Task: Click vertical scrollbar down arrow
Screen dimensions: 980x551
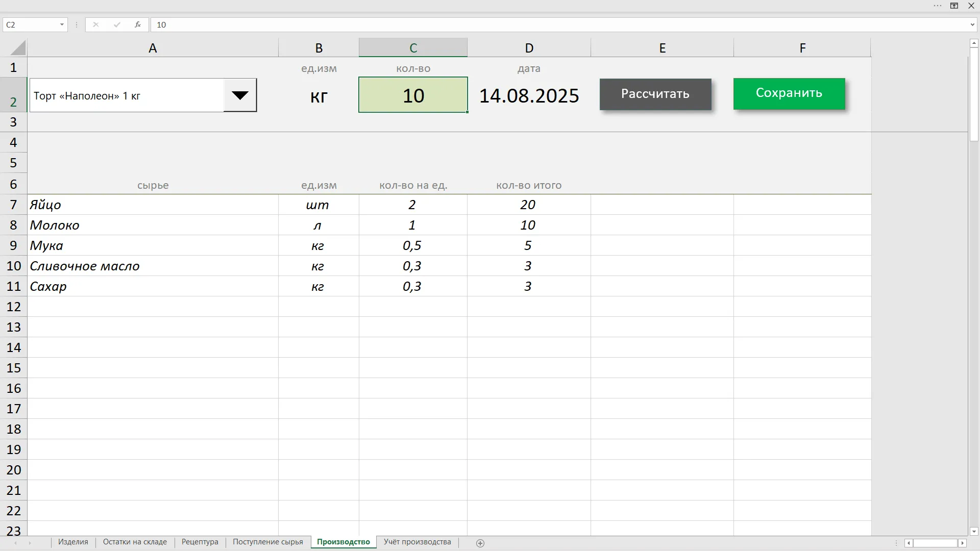Action: (x=974, y=531)
